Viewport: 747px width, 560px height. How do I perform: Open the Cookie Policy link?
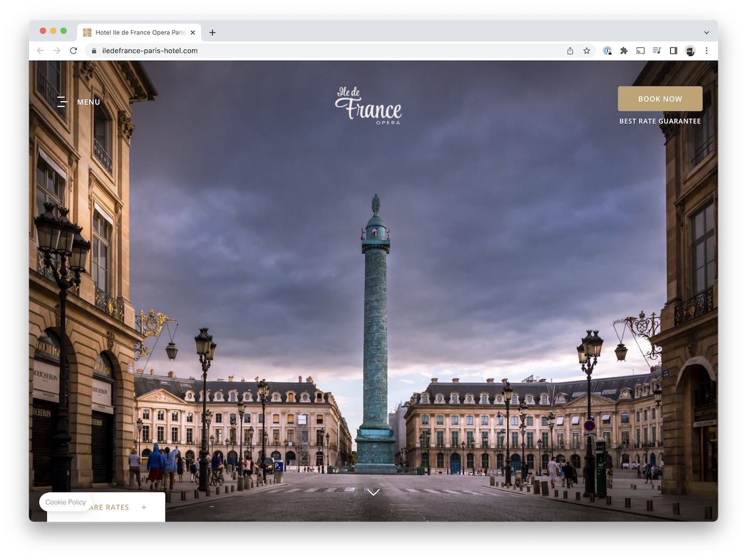(x=66, y=502)
